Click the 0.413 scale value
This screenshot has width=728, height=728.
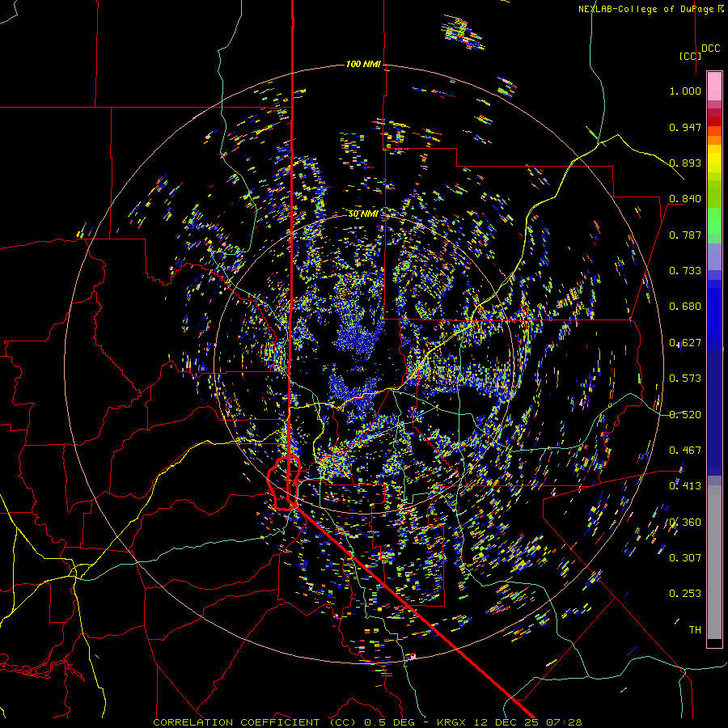click(x=685, y=486)
